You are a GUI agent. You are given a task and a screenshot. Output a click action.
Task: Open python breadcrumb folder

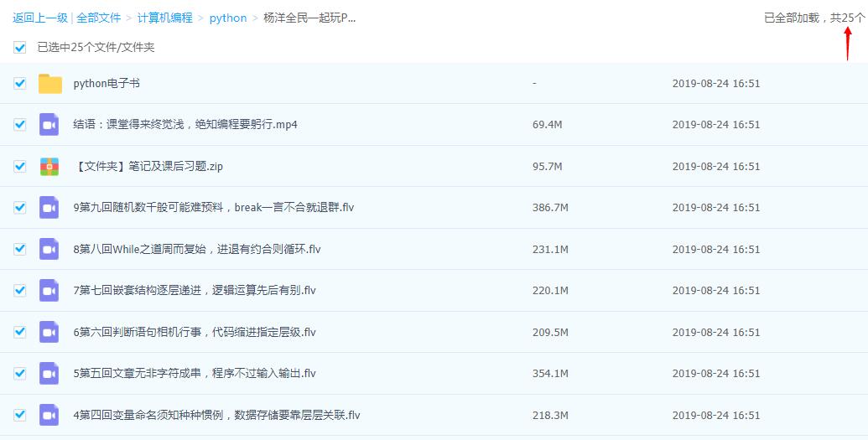(228, 18)
